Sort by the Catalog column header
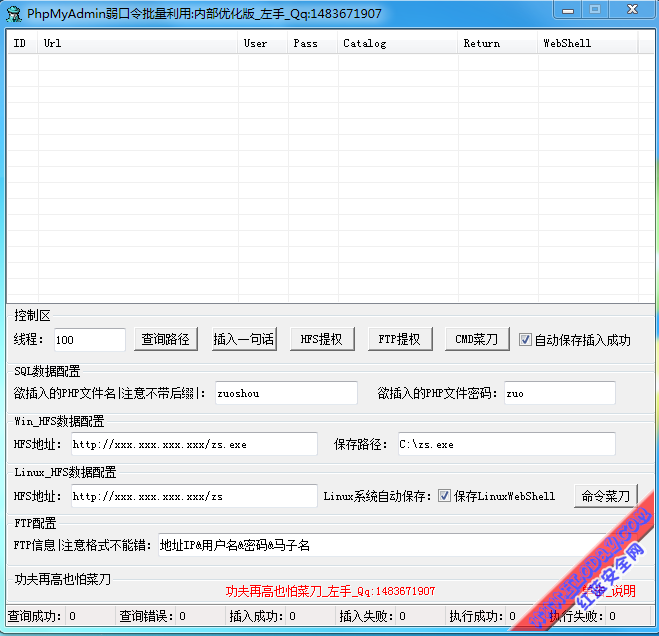The width and height of the screenshot is (659, 636). click(398, 43)
